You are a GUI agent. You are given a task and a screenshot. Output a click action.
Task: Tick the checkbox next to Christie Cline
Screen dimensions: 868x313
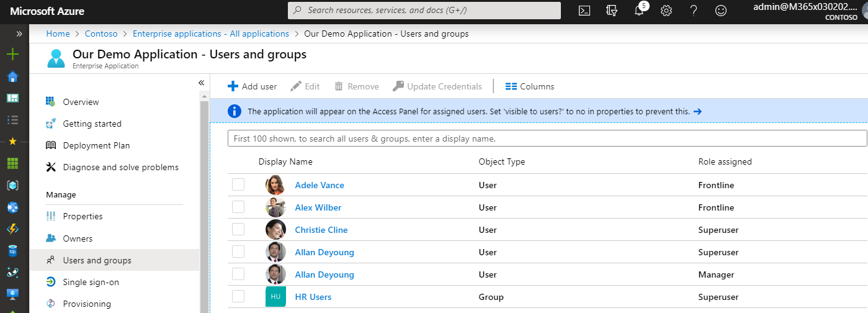[x=238, y=230]
